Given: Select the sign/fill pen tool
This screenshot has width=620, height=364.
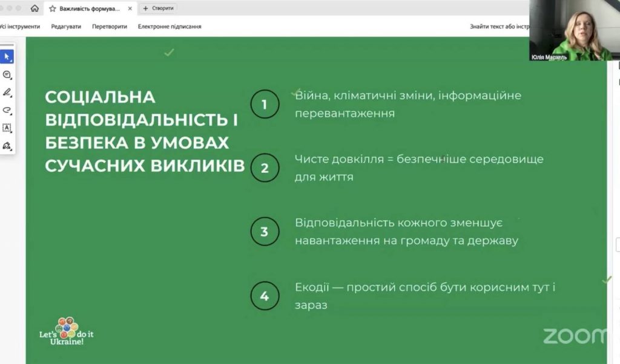Looking at the screenshot, I should point(7,146).
